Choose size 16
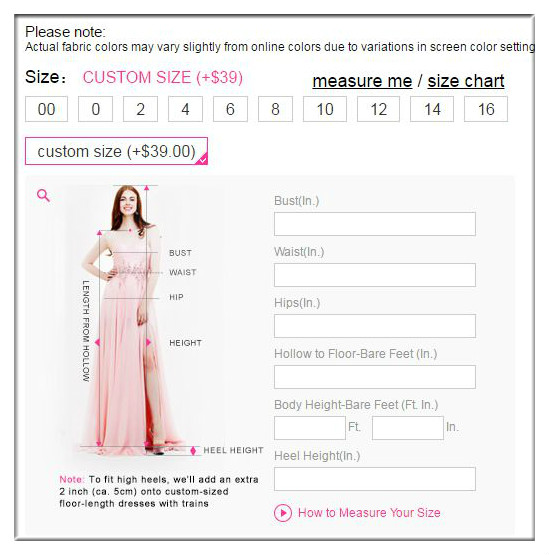The image size is (549, 555). coord(486,109)
